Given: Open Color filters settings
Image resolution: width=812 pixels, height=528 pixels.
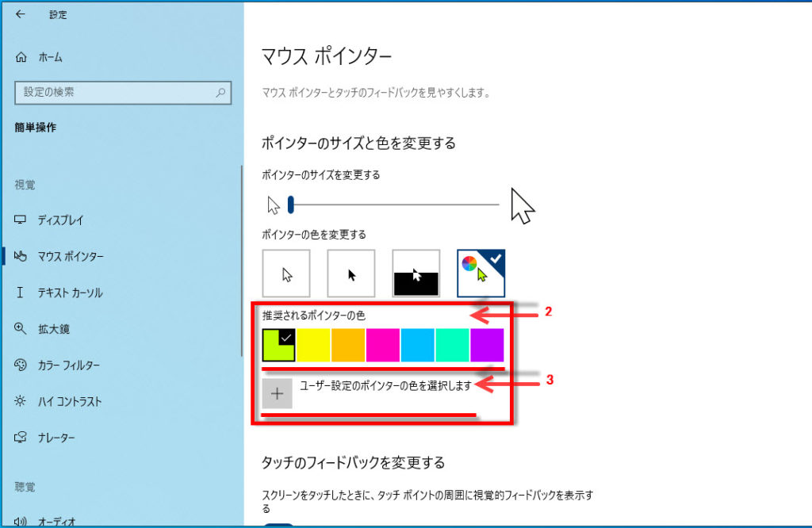Looking at the screenshot, I should 68,365.
